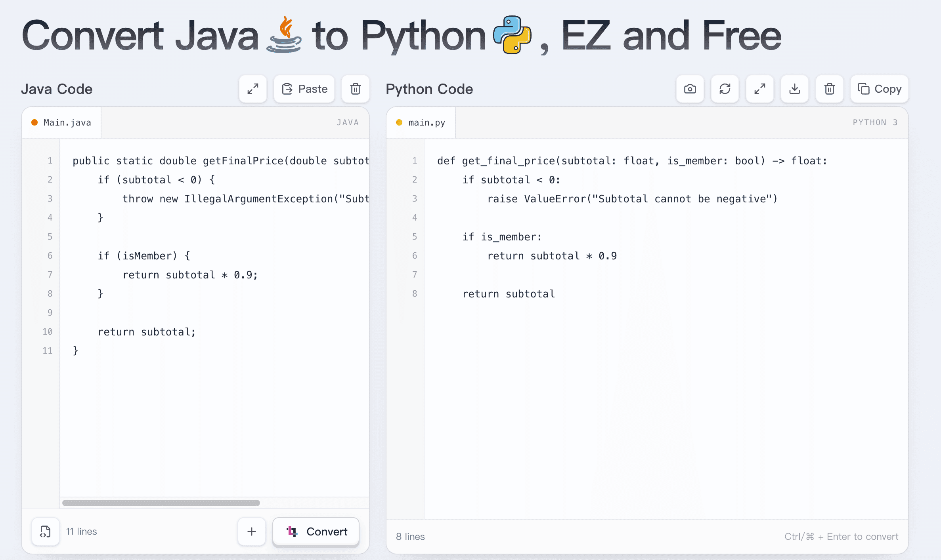Click the final Python 'return subtotal' line

(509, 294)
